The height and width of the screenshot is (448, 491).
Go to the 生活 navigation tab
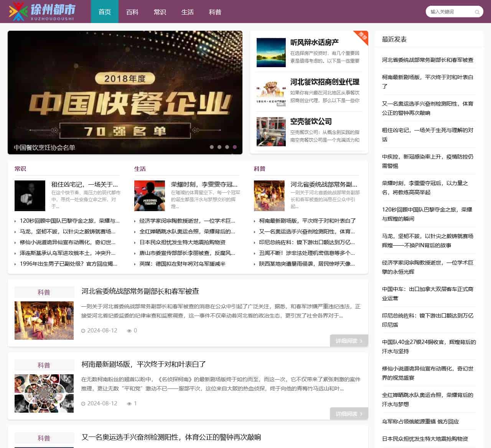point(188,12)
